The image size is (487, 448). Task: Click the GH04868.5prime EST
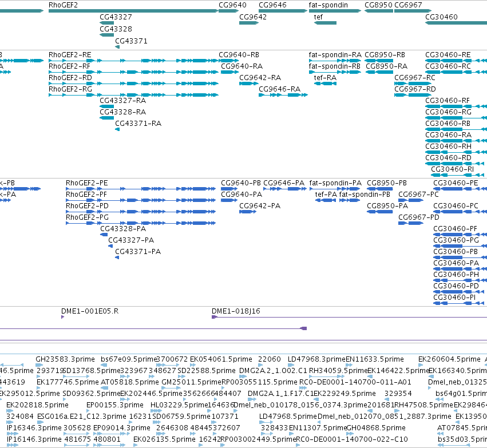click(376, 428)
